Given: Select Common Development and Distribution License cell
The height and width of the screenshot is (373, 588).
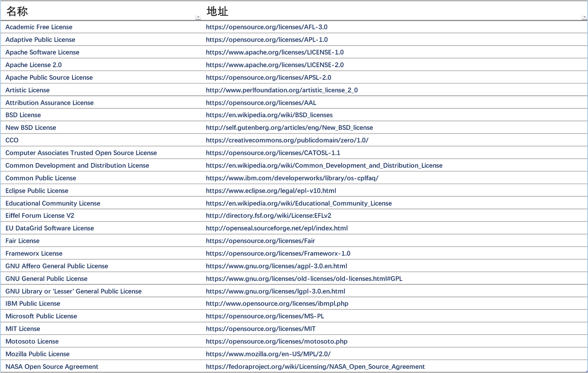Looking at the screenshot, I should click(77, 165).
